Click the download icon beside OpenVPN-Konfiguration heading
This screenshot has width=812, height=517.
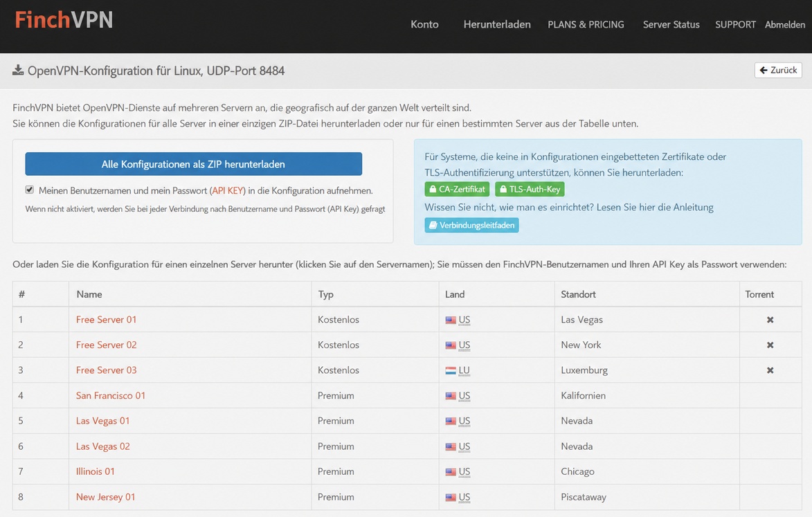click(x=18, y=70)
